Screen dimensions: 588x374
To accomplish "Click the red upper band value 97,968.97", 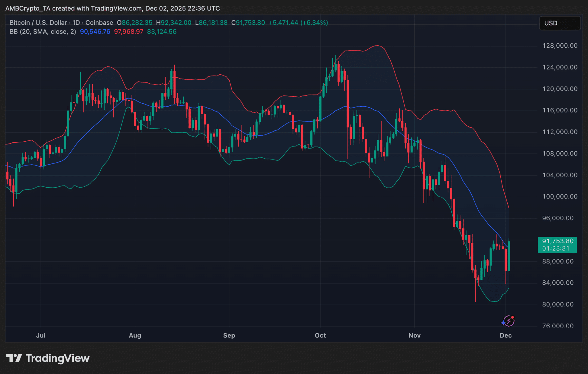I will click(129, 32).
